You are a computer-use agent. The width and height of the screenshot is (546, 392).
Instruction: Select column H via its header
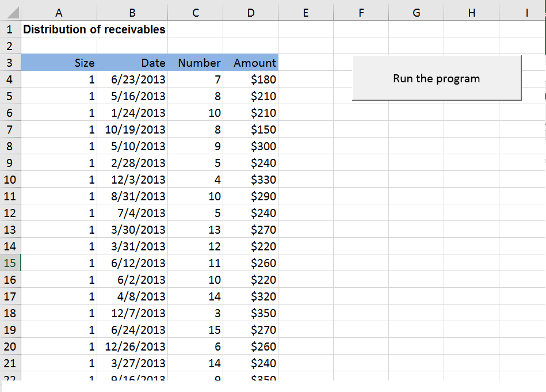472,12
